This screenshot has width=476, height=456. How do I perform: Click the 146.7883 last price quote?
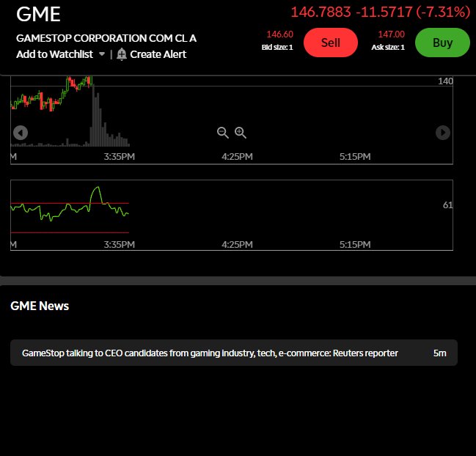[x=321, y=12]
